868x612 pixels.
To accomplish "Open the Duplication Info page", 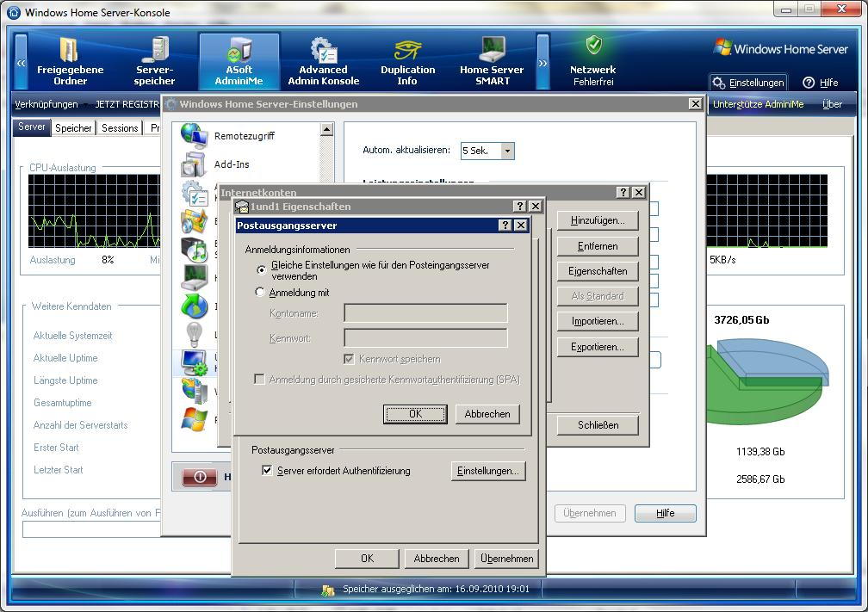I will [x=407, y=61].
